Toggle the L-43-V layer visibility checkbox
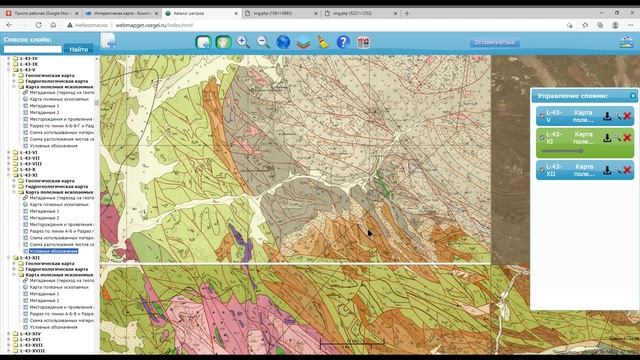Screen dimensions: 640x360 coord(542,116)
